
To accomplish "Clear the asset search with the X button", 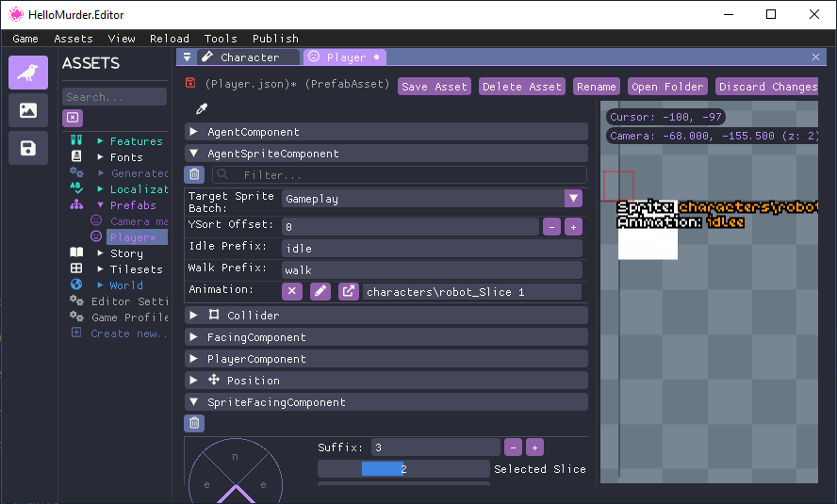I will point(73,118).
